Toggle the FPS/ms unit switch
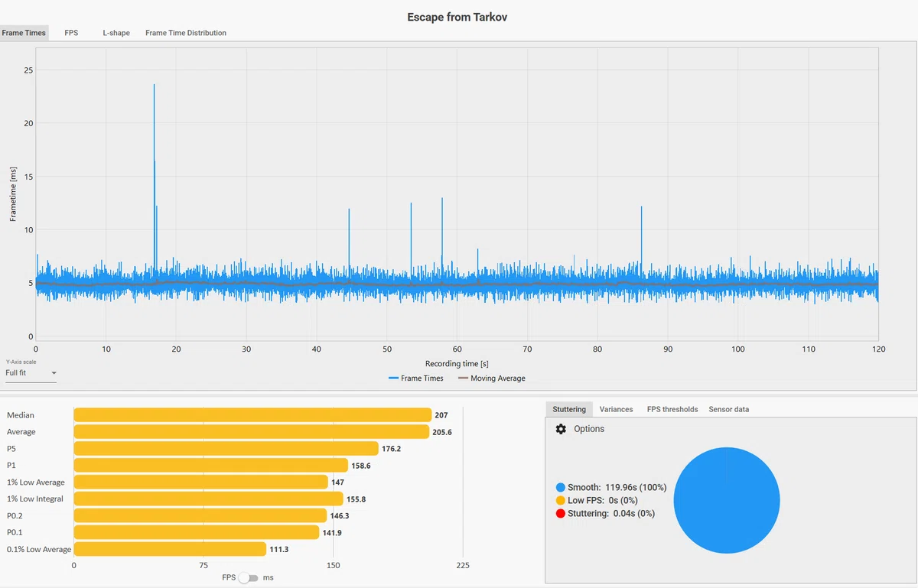 (x=249, y=578)
